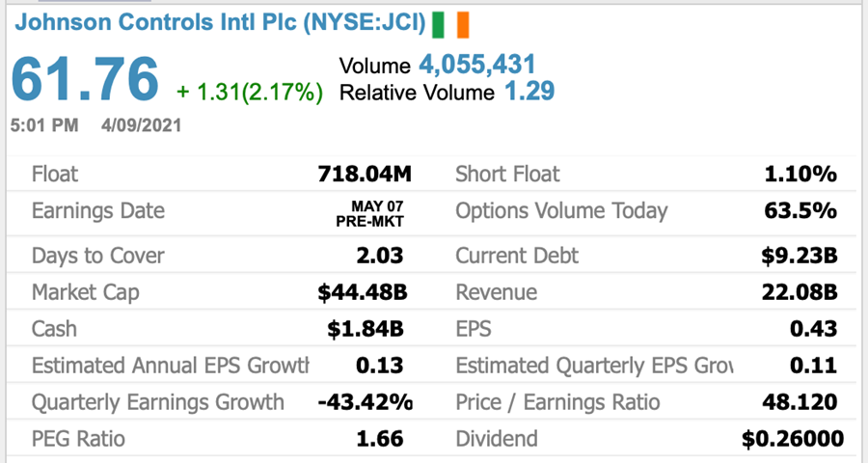Click the timestamp 5:01 PM
Screen dimensions: 868x463
tap(44, 125)
